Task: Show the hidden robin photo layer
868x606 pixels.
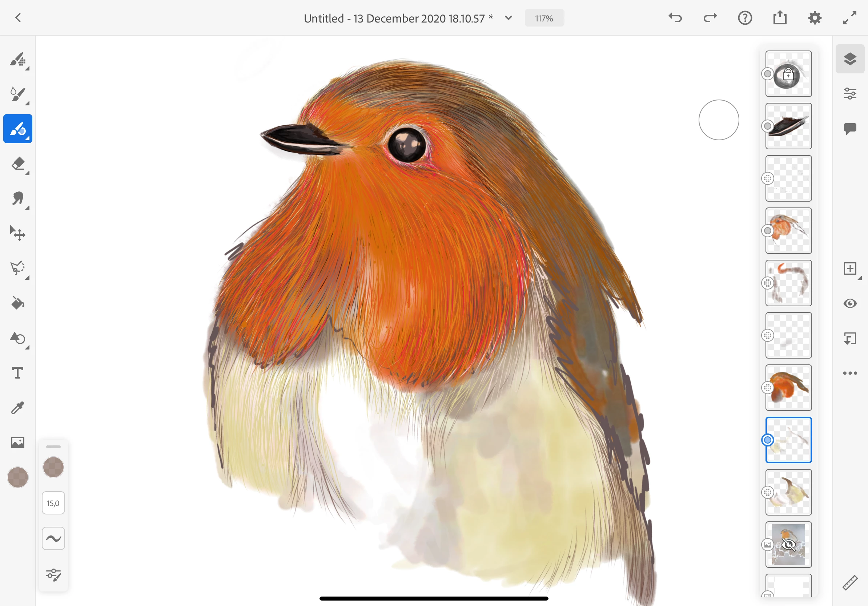Action: [x=788, y=544]
